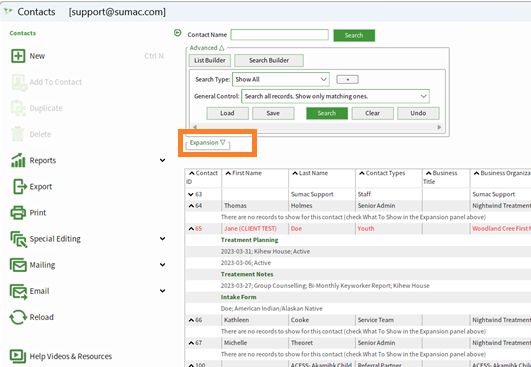
Task: Click the right arrow of Advanced panel scrollbar
Action: [439, 127]
